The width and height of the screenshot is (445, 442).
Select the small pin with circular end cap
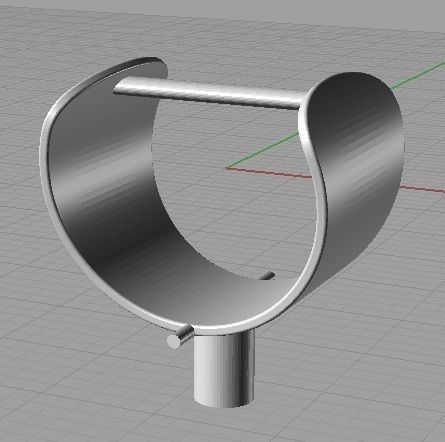(180, 338)
